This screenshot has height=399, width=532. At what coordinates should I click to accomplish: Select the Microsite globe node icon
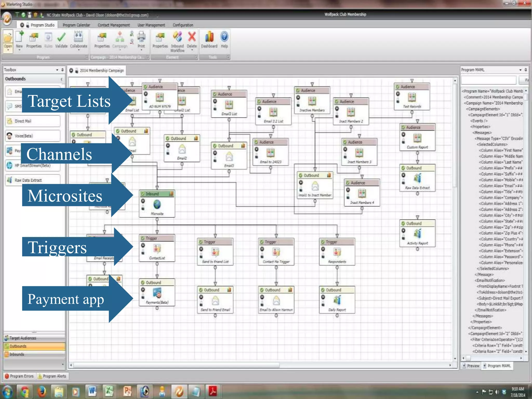(157, 205)
